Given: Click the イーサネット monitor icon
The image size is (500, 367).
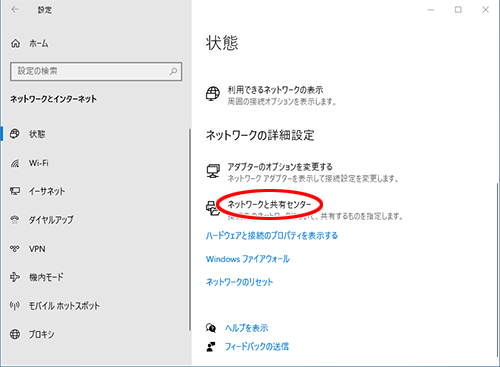Looking at the screenshot, I should (15, 191).
